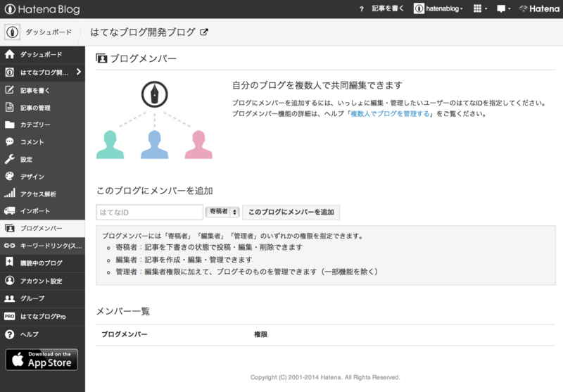Click the question mark icon for ヘルプ

point(10,334)
